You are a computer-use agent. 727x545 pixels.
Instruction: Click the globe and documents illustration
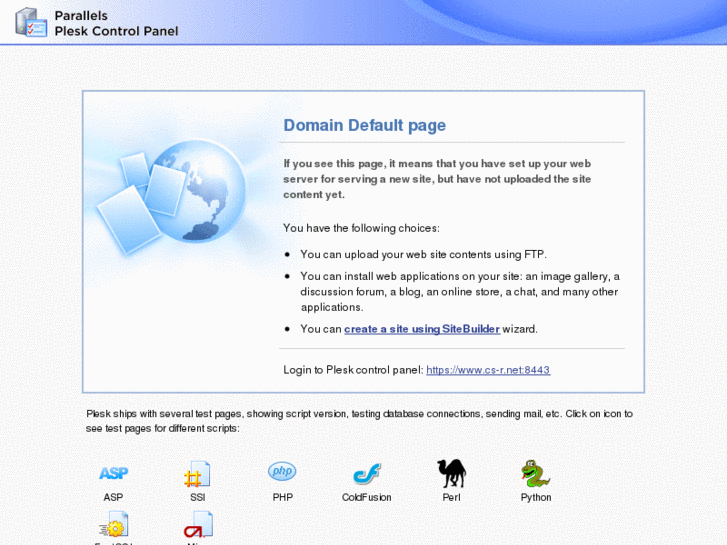[172, 197]
